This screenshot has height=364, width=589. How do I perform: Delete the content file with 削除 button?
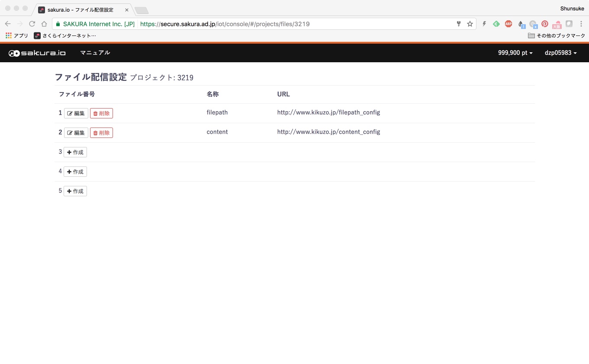tap(101, 133)
